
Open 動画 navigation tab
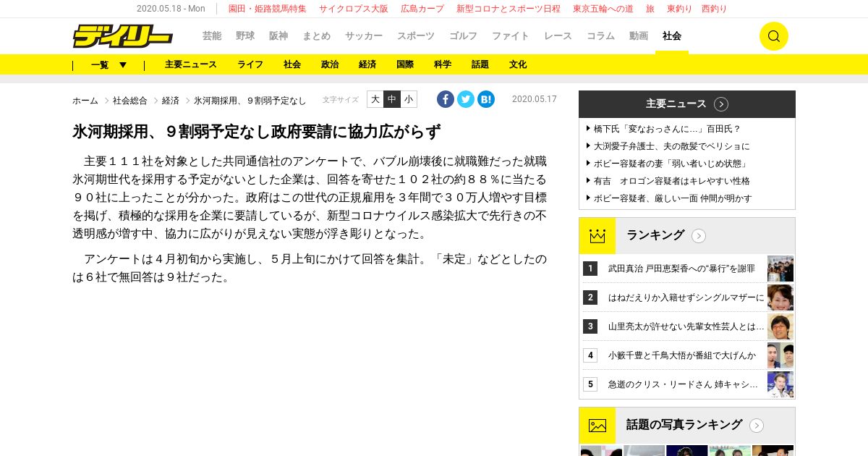coord(639,36)
